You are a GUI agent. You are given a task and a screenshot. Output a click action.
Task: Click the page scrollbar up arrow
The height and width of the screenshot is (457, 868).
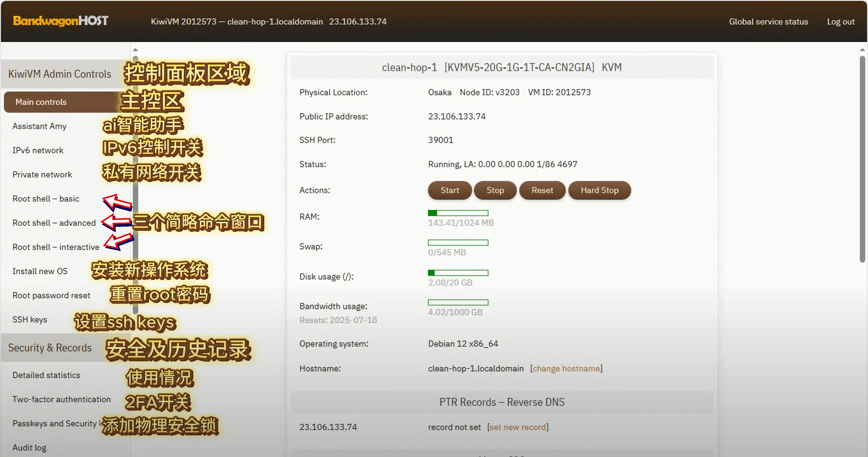point(862,49)
